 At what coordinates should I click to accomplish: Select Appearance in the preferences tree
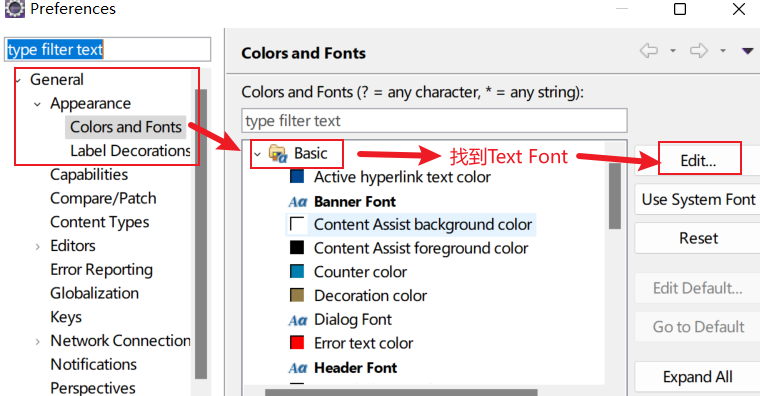click(x=91, y=103)
